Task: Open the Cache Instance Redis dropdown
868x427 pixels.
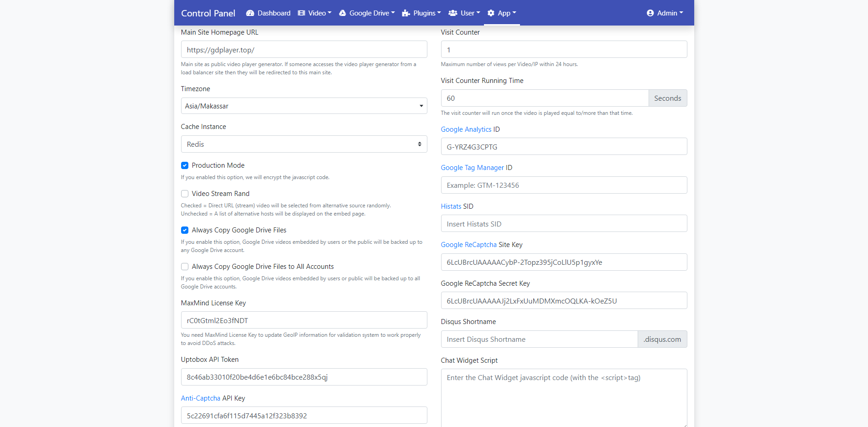Action: click(x=304, y=144)
